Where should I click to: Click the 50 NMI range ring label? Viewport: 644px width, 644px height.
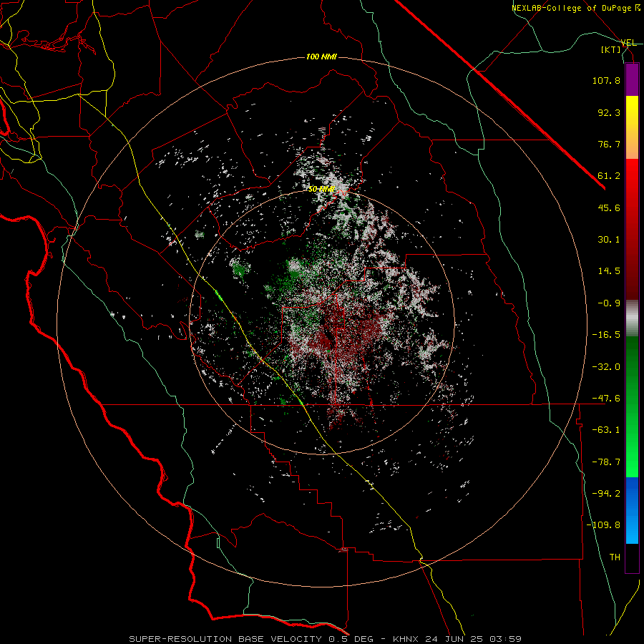[321, 190]
